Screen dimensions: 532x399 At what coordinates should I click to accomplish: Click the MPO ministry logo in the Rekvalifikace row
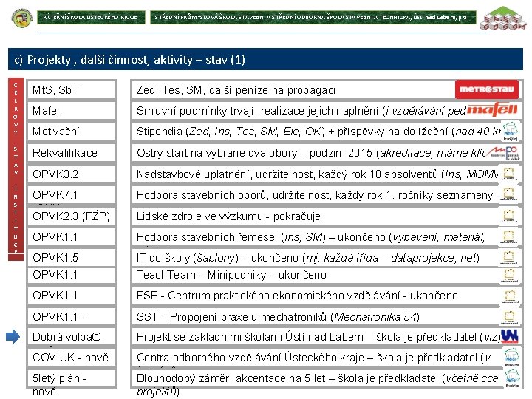(503, 154)
